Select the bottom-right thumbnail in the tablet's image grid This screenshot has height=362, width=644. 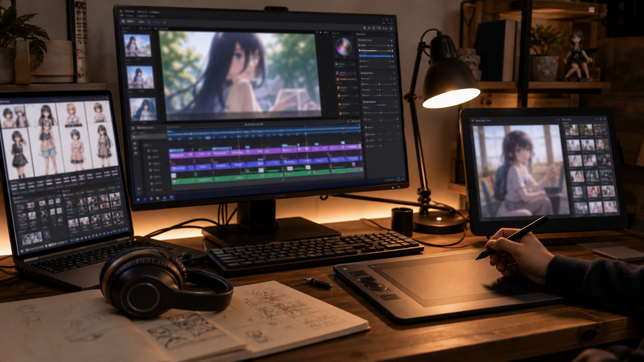pyautogui.click(x=610, y=207)
